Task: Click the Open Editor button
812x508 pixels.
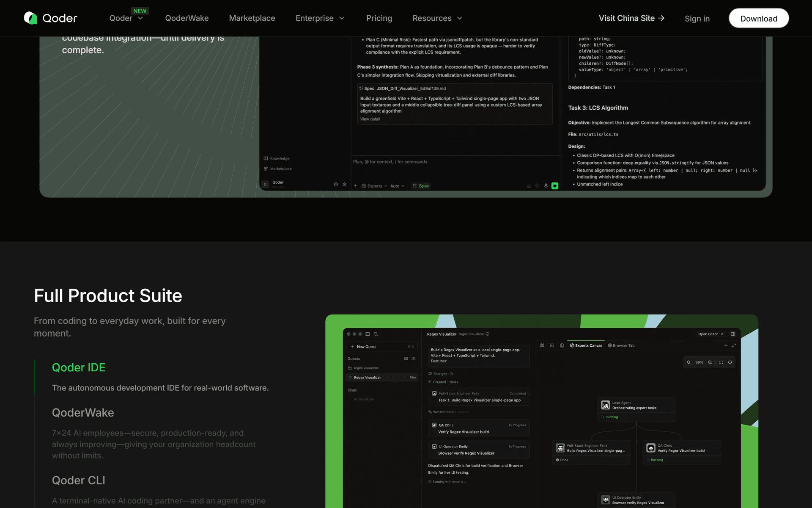Action: click(x=711, y=334)
